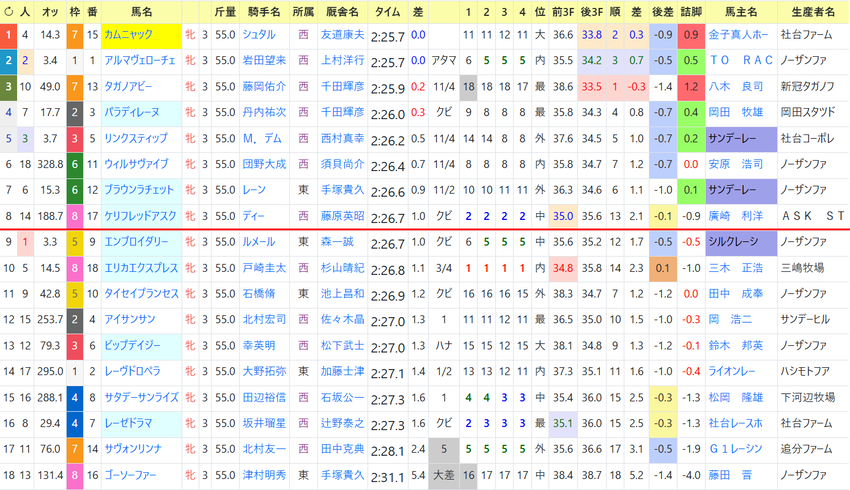Screen dimensions: 850x490
Task: Click the 斤量 column header
Action: pyautogui.click(x=224, y=11)
